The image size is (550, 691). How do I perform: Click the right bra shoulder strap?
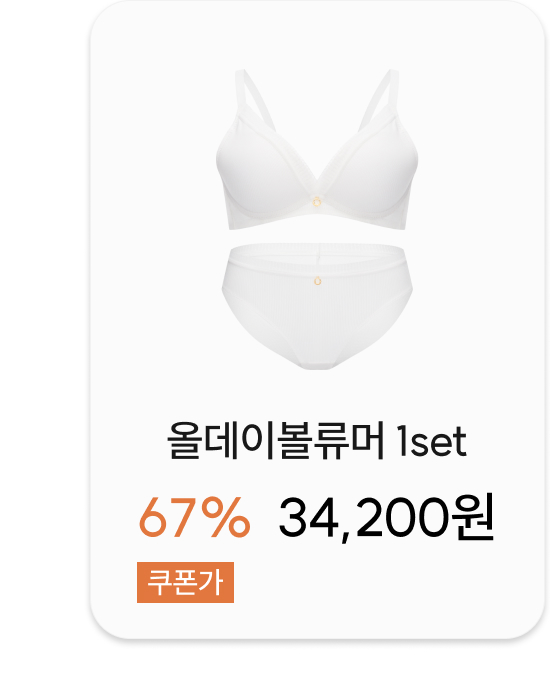380,99
